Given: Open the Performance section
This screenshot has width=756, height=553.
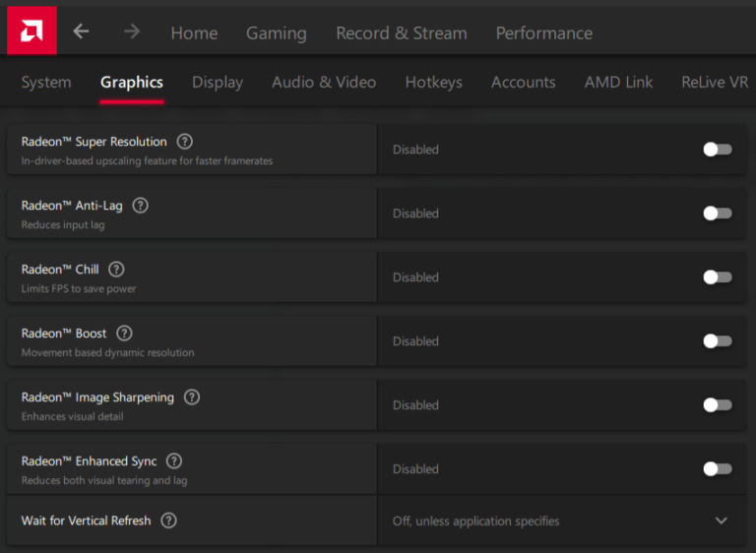Looking at the screenshot, I should 543,33.
